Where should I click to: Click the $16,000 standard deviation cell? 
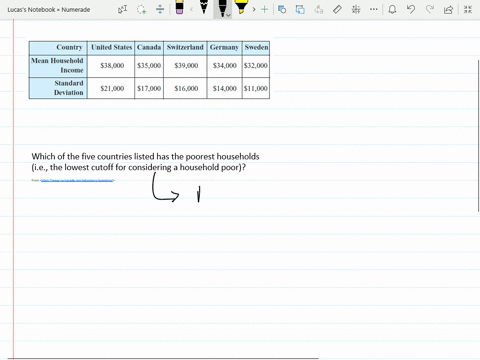(185, 88)
